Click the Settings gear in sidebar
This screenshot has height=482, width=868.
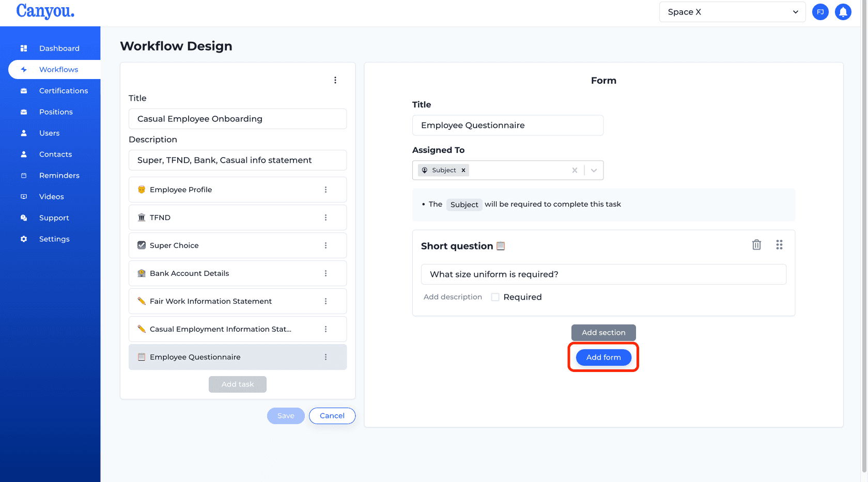click(24, 239)
